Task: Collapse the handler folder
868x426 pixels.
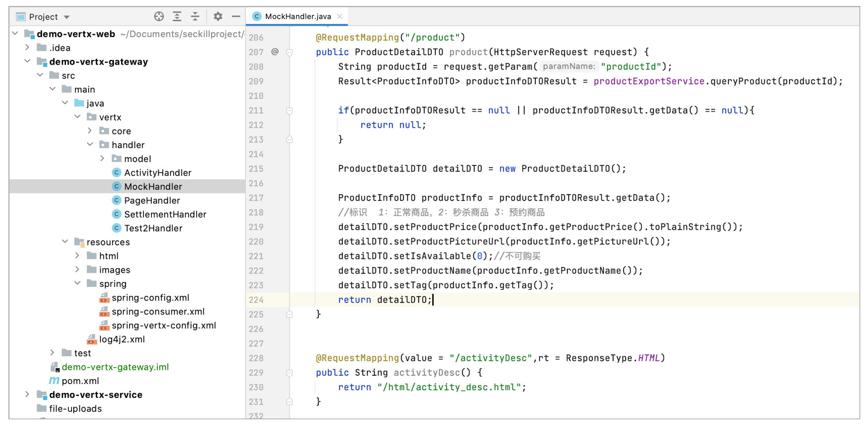Action: [90, 145]
